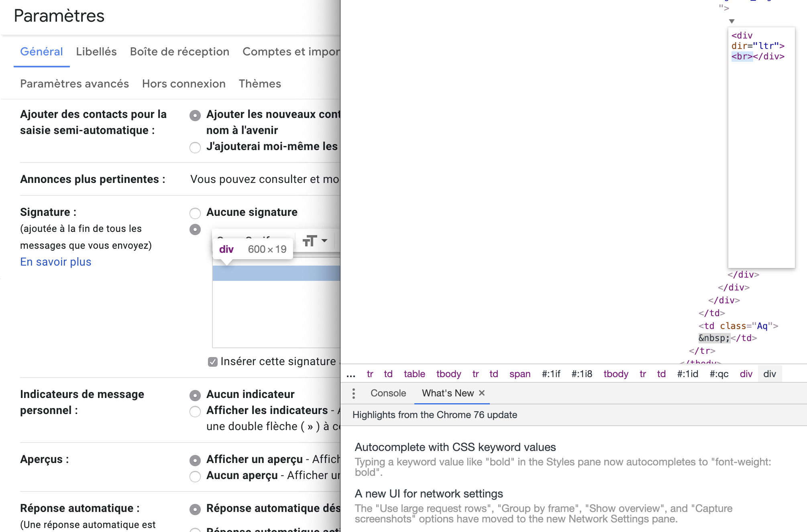This screenshot has width=807, height=532.
Task: Select 'table' in the DOM breadcrumb
Action: tap(414, 374)
